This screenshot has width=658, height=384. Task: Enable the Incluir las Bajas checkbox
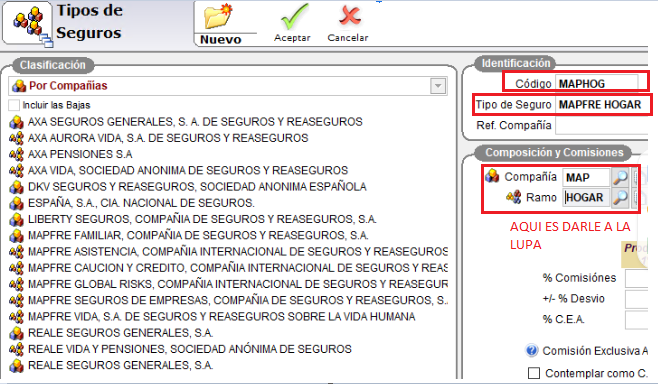click(x=14, y=105)
